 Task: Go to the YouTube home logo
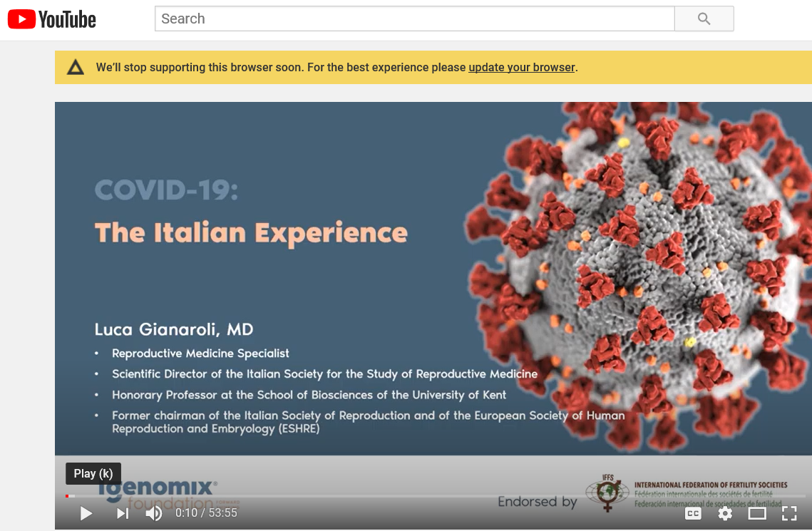[52, 19]
